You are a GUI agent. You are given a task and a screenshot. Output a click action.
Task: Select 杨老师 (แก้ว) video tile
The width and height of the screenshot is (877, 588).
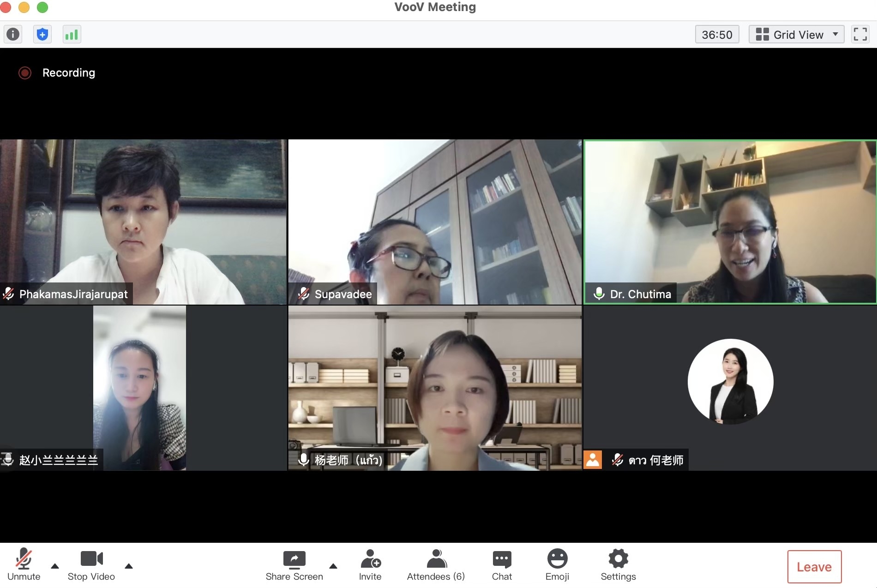[x=435, y=388]
